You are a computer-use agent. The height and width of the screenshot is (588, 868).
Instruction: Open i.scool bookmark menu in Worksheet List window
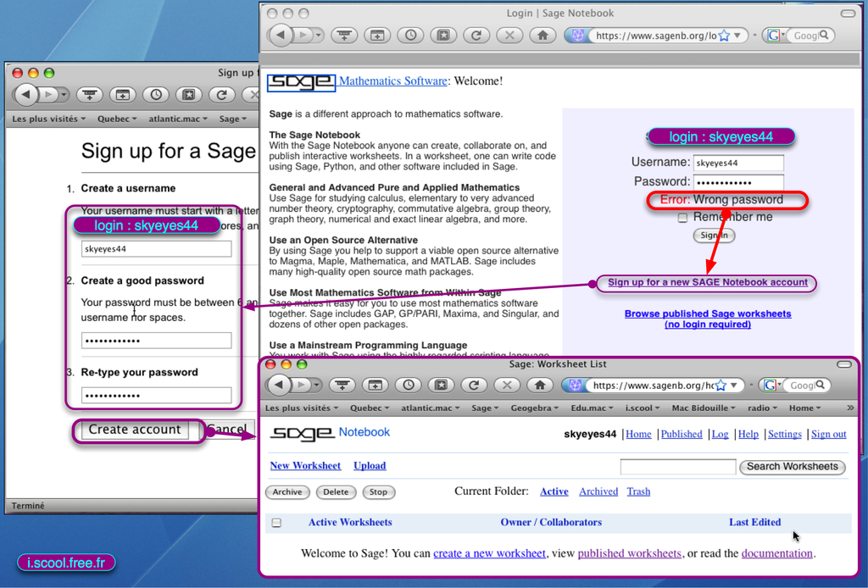click(x=643, y=408)
